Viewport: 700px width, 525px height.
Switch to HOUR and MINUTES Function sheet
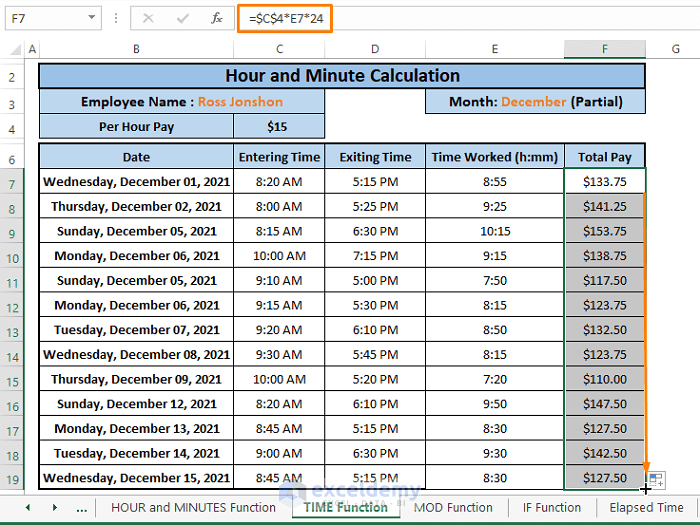(193, 508)
